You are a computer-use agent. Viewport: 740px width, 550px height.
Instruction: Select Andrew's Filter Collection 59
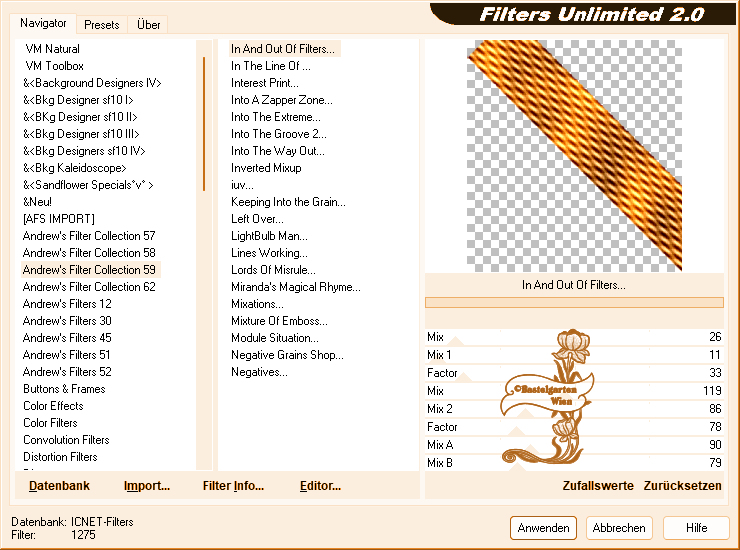click(89, 270)
